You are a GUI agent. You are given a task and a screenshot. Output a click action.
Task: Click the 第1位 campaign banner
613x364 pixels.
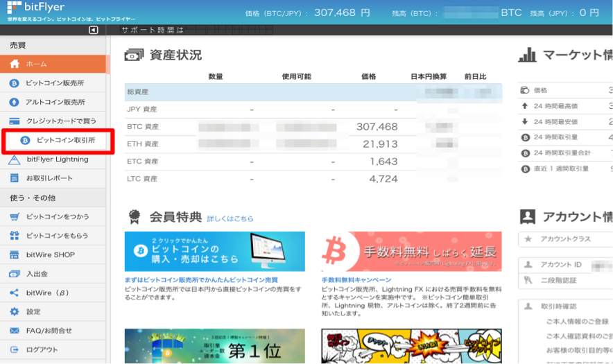tap(215, 346)
